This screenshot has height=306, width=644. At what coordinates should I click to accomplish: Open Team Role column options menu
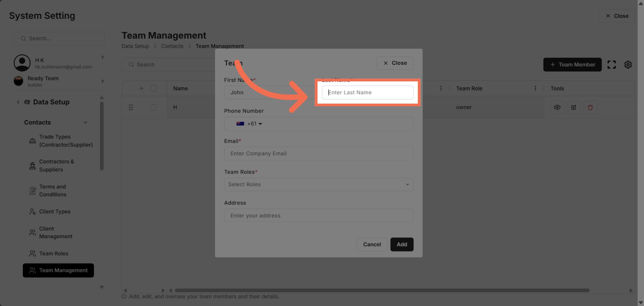(535, 88)
